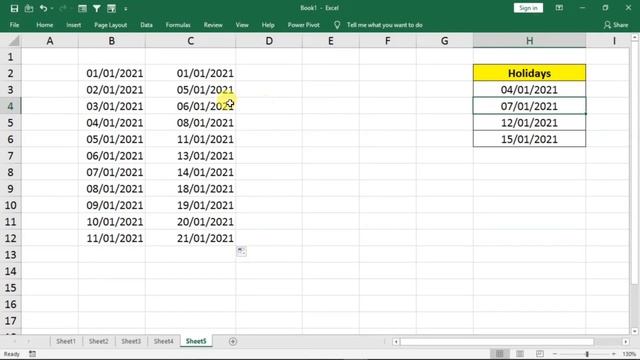Click the zoom out minus button
This screenshot has height=360, width=640.
(554, 354)
